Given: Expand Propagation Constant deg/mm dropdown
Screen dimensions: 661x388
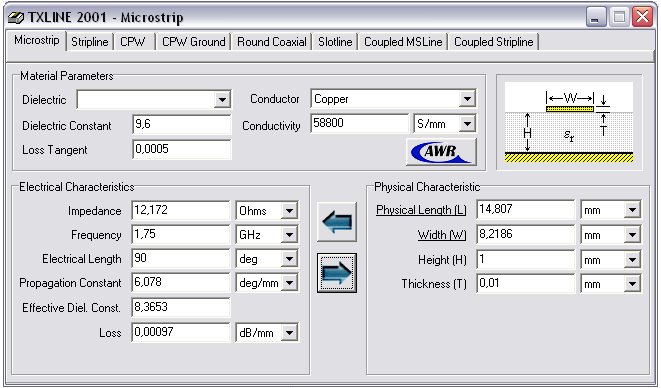Looking at the screenshot, I should pyautogui.click(x=290, y=283).
